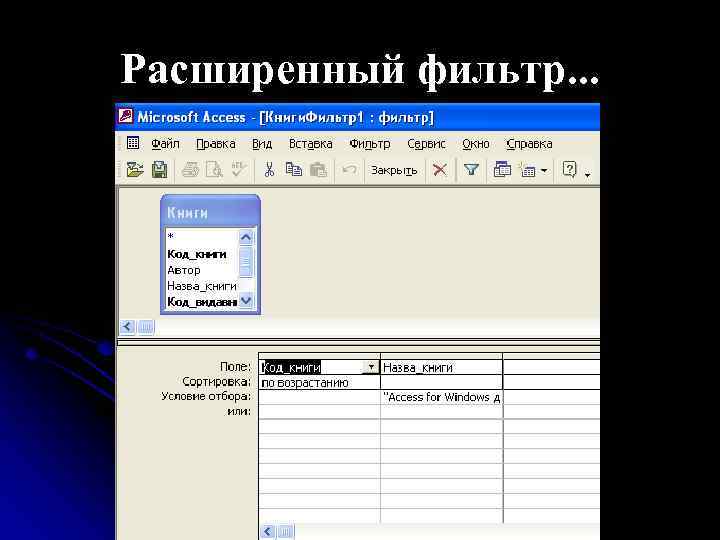Click the grid horizontal scrollbar thumb
The width and height of the screenshot is (720, 540).
click(286, 532)
